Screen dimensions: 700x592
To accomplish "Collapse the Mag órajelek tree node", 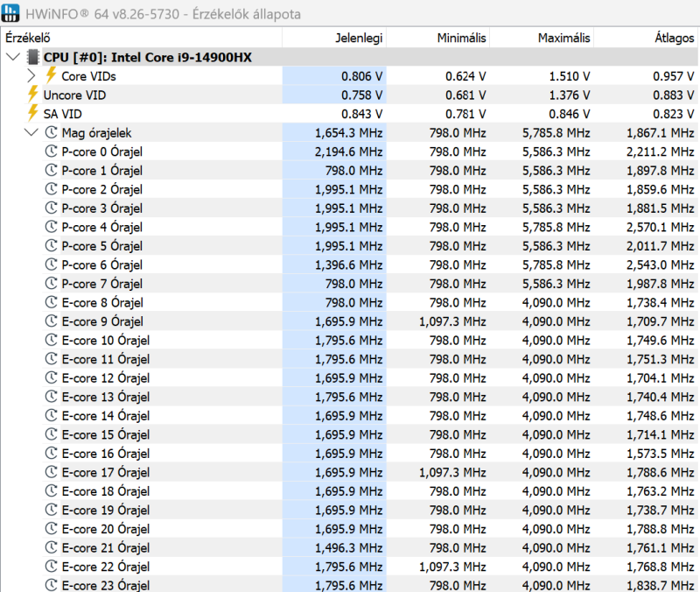I will 31,132.
